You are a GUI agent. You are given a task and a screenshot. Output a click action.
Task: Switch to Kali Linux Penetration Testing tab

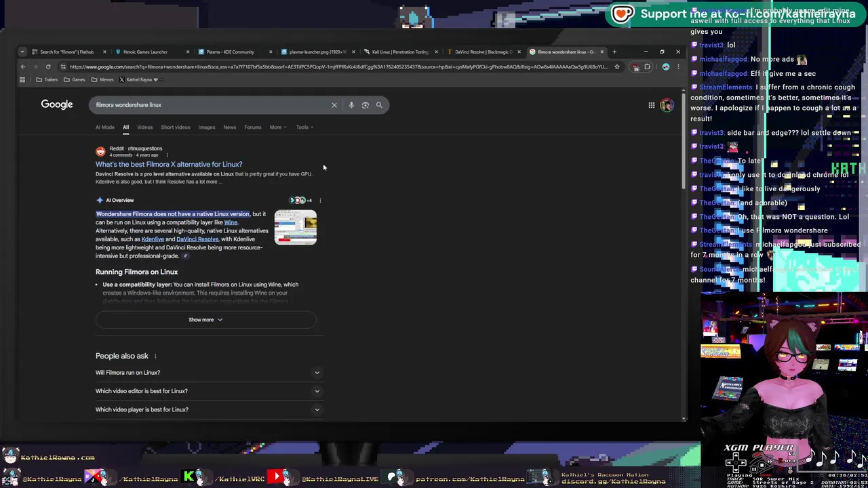click(x=400, y=52)
